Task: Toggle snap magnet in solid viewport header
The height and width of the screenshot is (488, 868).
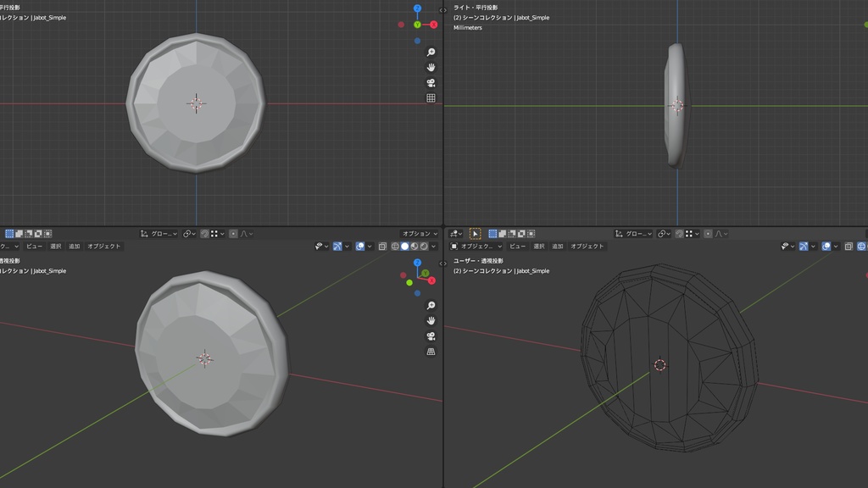Action: tap(205, 234)
